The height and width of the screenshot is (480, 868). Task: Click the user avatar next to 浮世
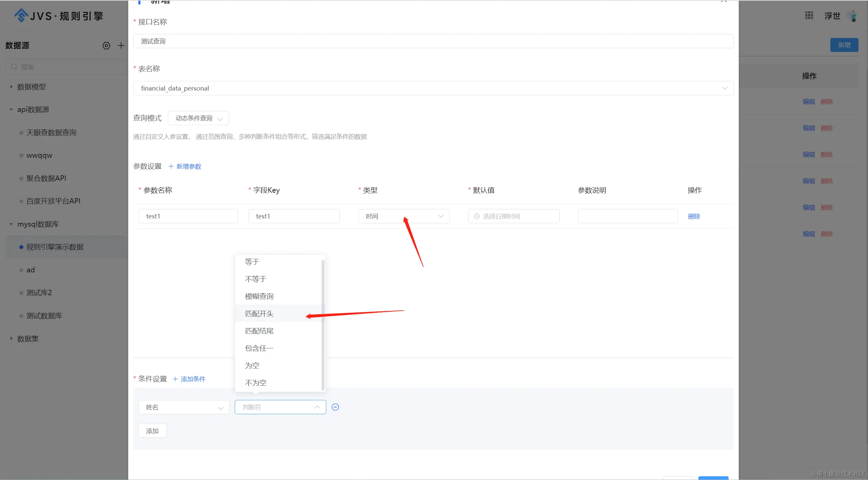click(x=852, y=16)
